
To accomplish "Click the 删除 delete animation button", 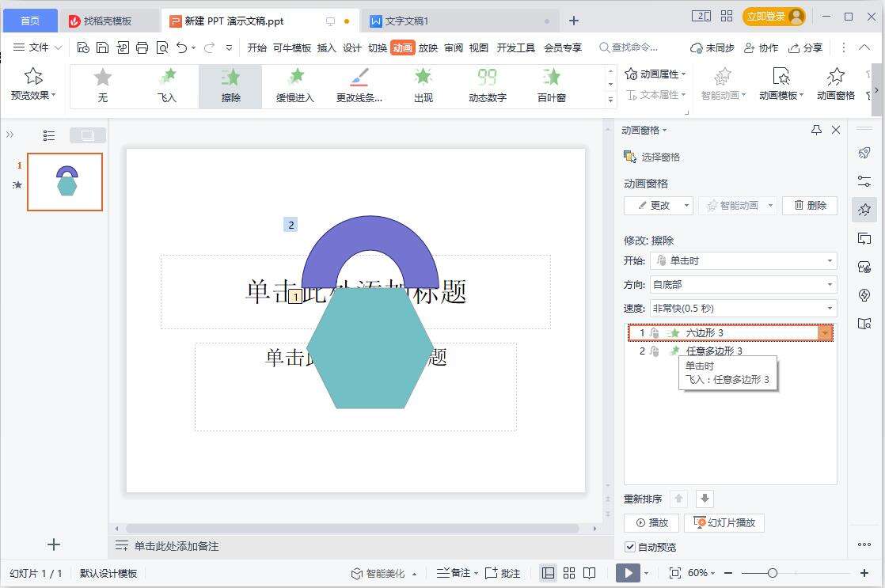I will point(810,206).
